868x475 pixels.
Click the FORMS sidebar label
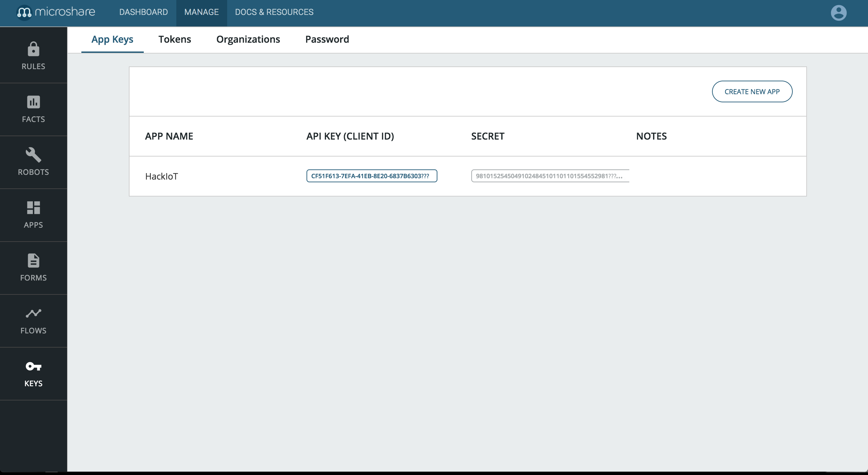click(33, 278)
